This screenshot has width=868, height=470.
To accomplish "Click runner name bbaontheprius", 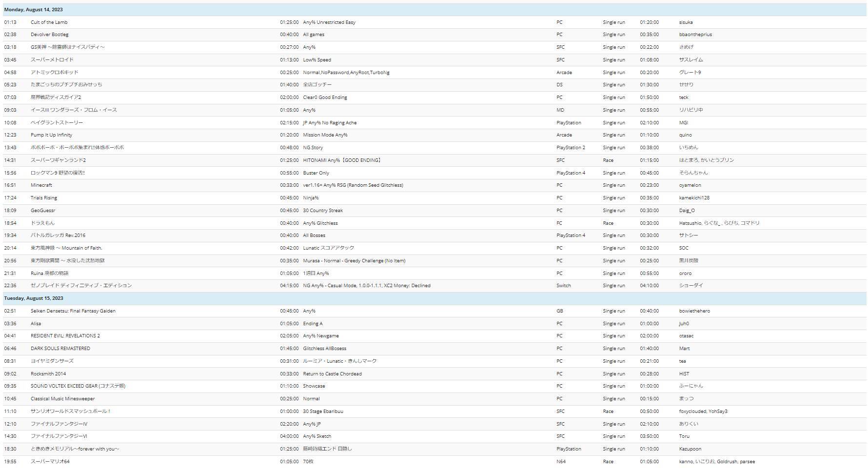I will [x=695, y=35].
